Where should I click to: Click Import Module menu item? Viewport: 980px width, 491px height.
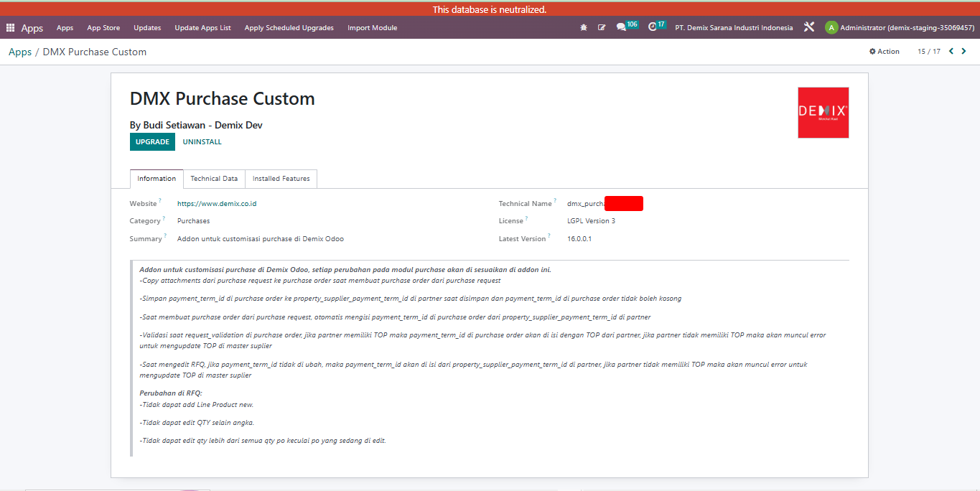(x=373, y=28)
